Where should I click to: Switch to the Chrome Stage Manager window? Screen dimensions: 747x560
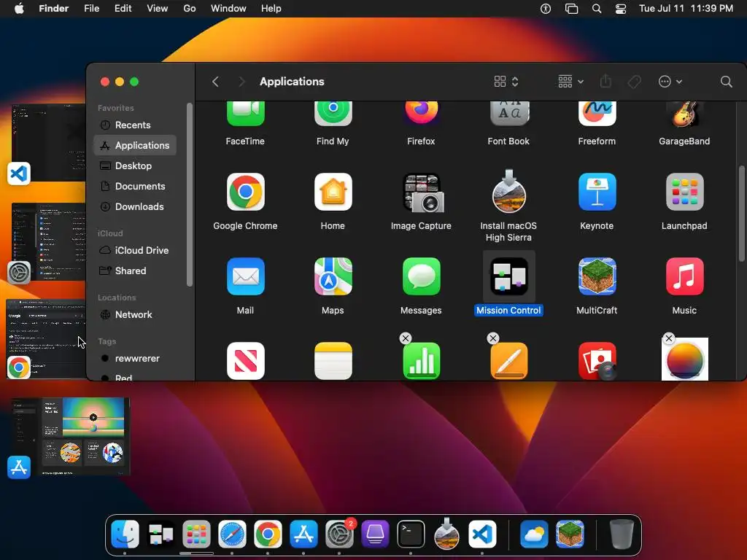[46, 339]
